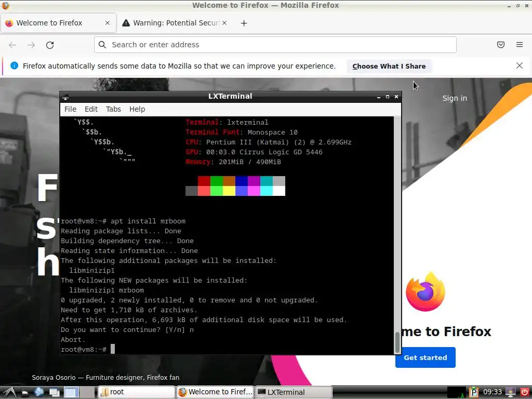Select the Welcome to Firefox taskbar button
Screen dimensions: 532x399
tap(215, 392)
